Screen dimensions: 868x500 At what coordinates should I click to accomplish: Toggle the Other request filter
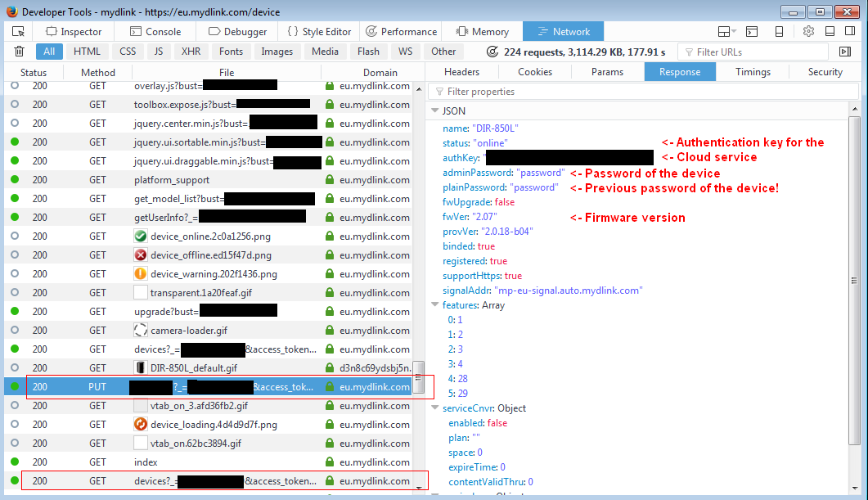[x=443, y=52]
